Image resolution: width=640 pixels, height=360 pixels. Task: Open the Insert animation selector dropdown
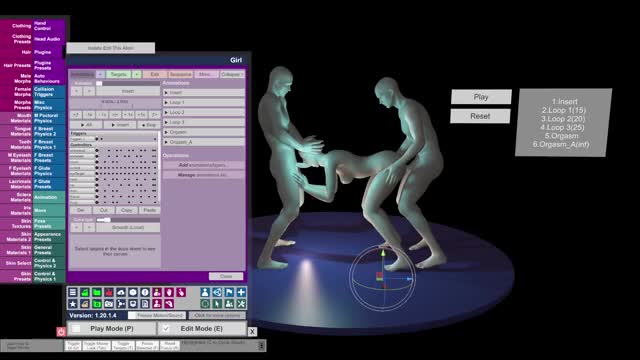coord(128,91)
